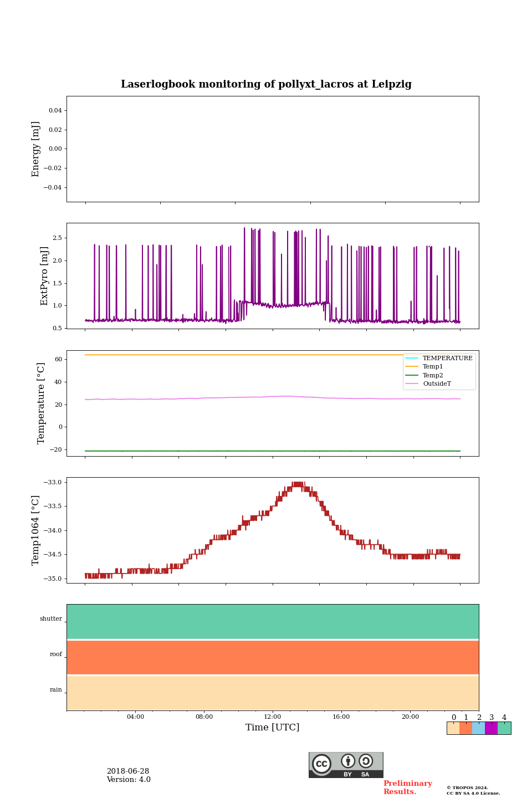
Task: Click the '−34.0' tick on the Temp1064 axis
Action: click(54, 530)
